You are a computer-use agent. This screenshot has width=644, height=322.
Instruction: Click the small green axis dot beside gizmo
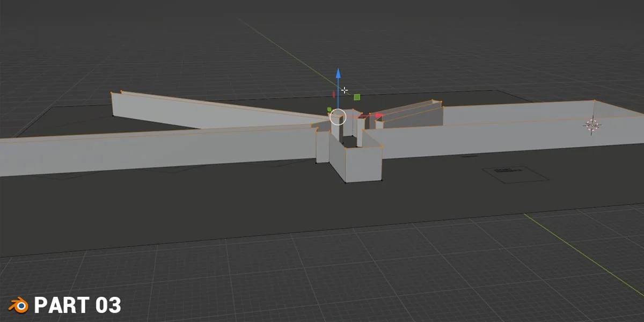click(330, 109)
